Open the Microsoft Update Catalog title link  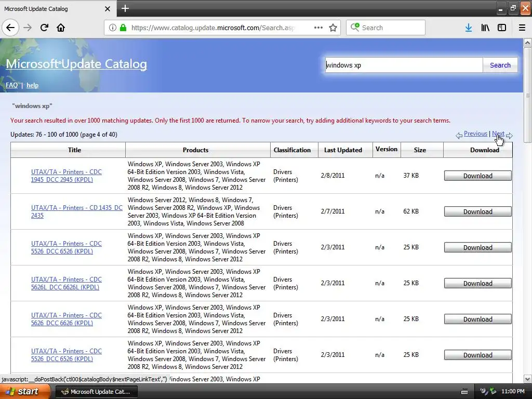(76, 64)
